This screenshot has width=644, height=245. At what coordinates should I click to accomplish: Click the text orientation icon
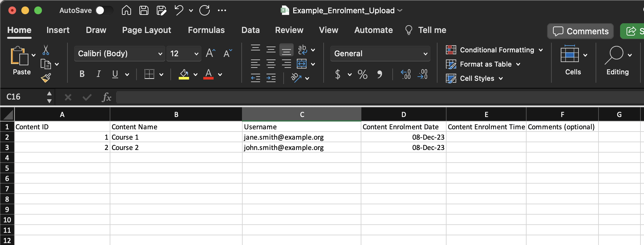point(296,78)
